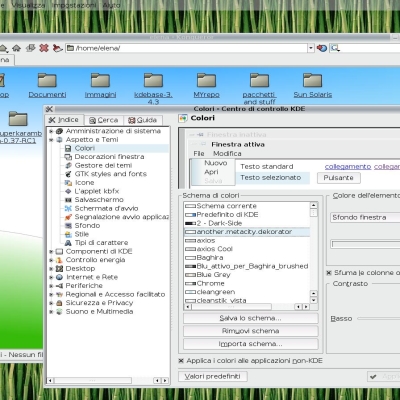Select 2 - Dark-Side color scheme
400x400 pixels.
point(247,223)
